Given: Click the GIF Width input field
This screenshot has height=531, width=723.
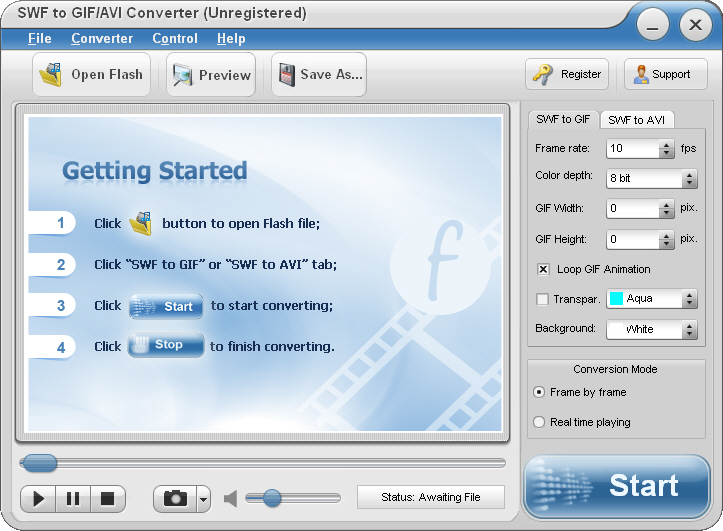Looking at the screenshot, I should tap(633, 208).
